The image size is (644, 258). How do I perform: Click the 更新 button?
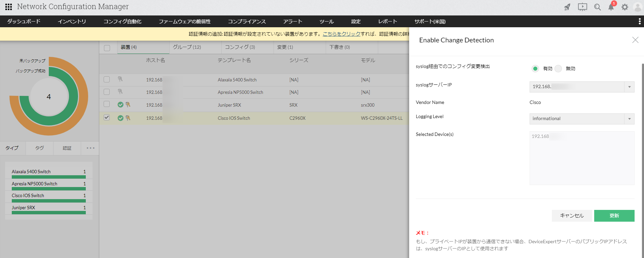coord(614,216)
